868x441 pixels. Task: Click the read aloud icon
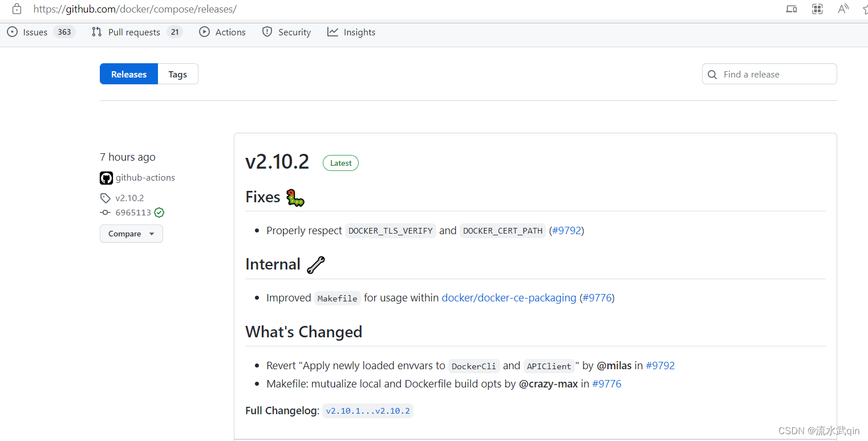click(x=843, y=9)
